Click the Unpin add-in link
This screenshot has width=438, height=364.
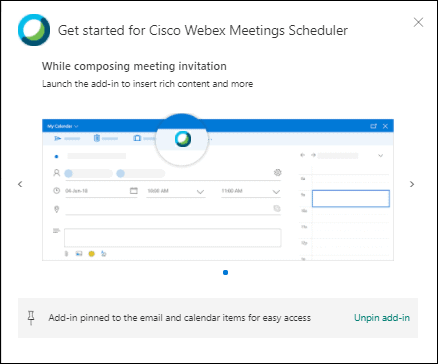(382, 318)
